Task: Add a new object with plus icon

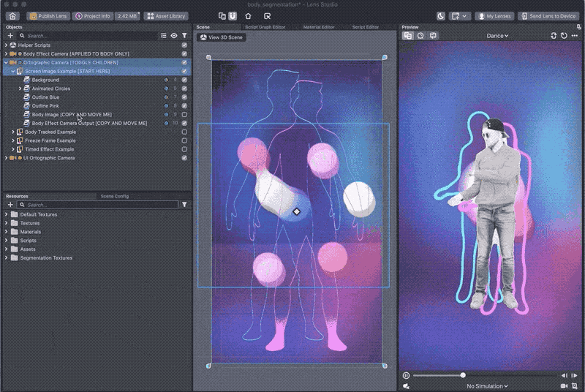Action: pos(10,35)
